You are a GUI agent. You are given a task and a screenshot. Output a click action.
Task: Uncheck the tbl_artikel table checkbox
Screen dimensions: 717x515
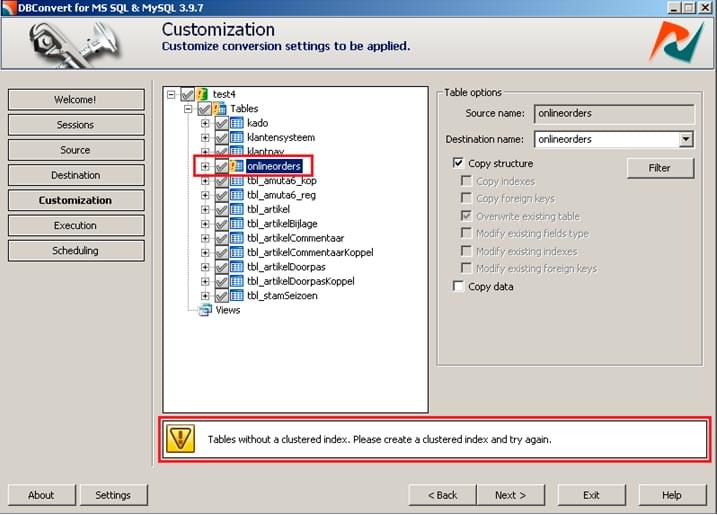pyautogui.click(x=221, y=209)
